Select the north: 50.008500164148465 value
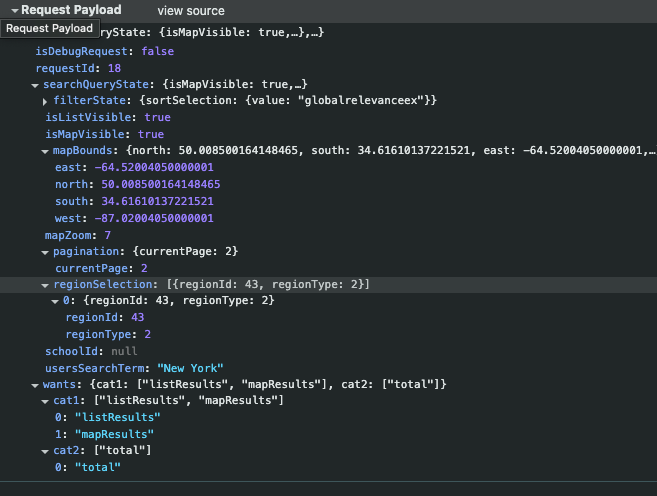 click(x=161, y=184)
